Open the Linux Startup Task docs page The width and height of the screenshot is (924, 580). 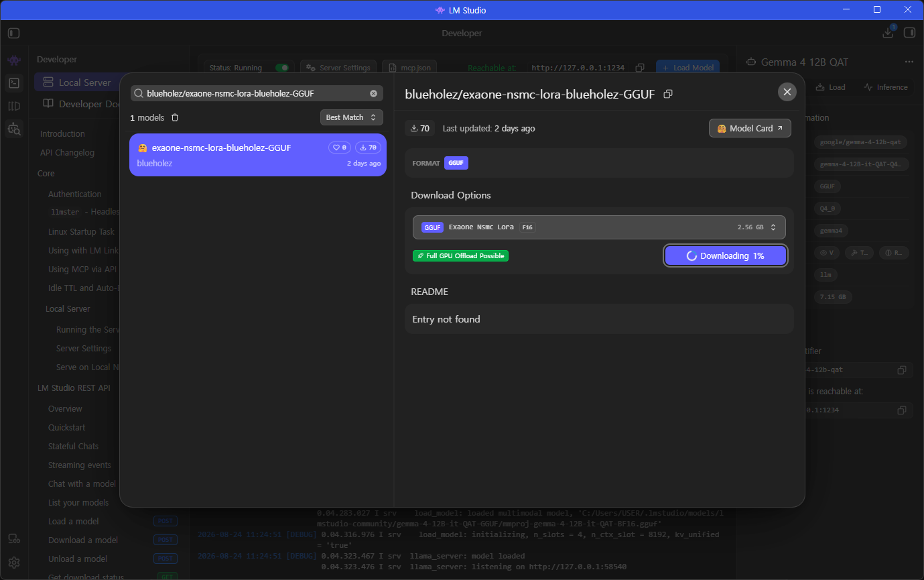81,232
